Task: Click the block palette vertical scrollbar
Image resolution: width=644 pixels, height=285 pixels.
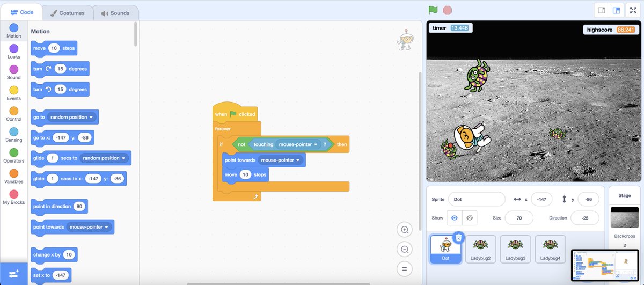Action: pos(136,34)
